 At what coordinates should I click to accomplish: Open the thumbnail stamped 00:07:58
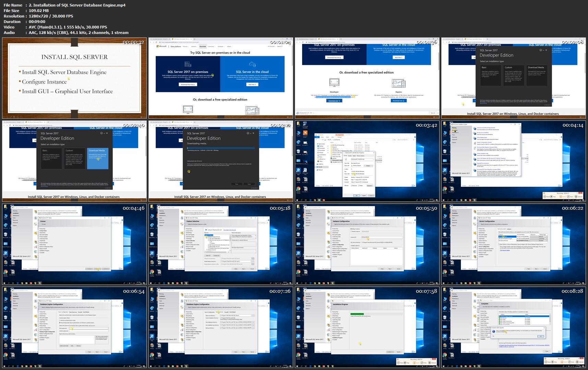tap(367, 327)
